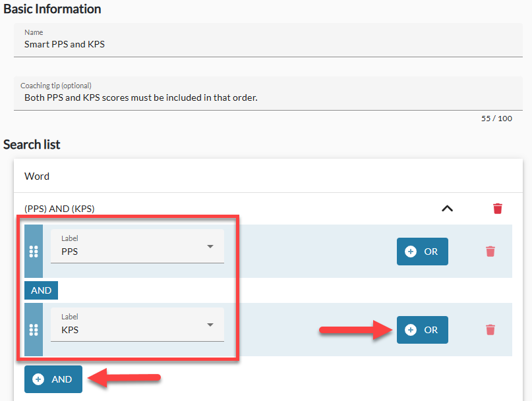Image resolution: width=532 pixels, height=401 pixels.
Task: Collapse the (PPS) AND (KPS) group
Action: [447, 208]
